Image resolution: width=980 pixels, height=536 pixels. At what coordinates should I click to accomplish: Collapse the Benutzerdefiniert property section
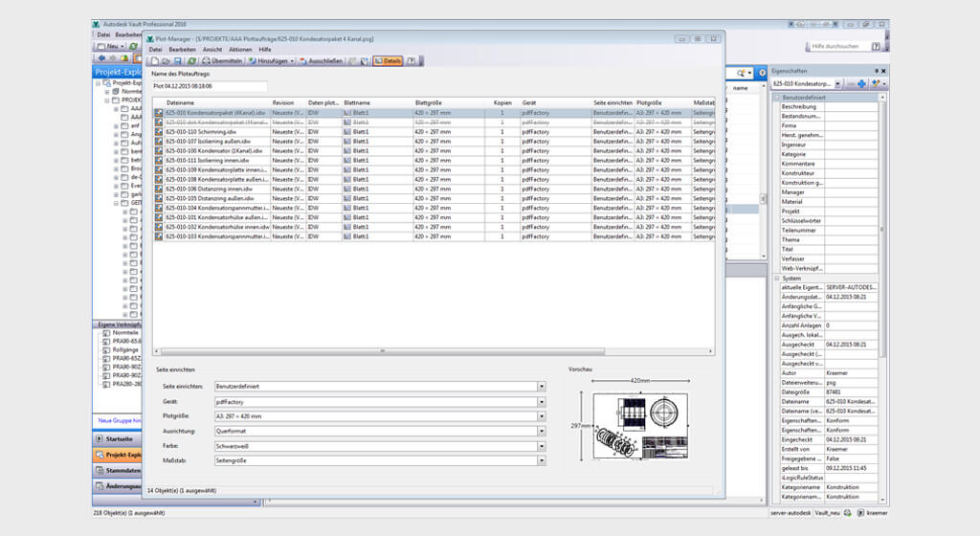(x=777, y=98)
